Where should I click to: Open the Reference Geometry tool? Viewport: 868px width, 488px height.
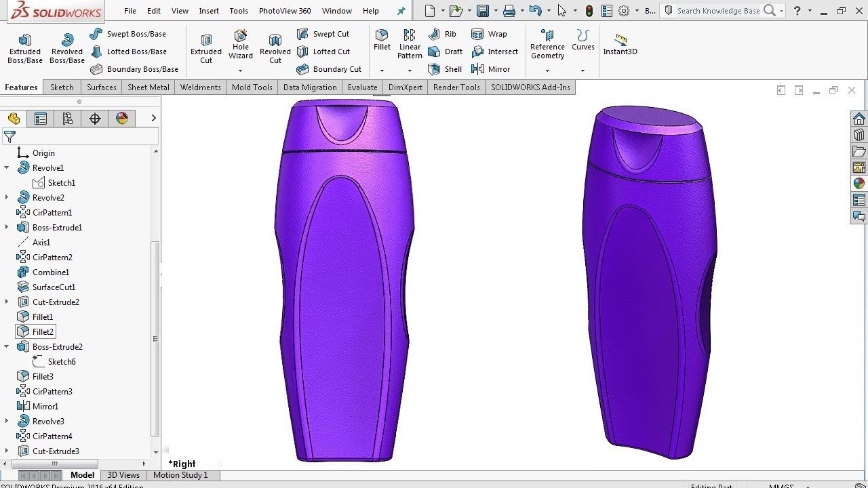[547, 44]
